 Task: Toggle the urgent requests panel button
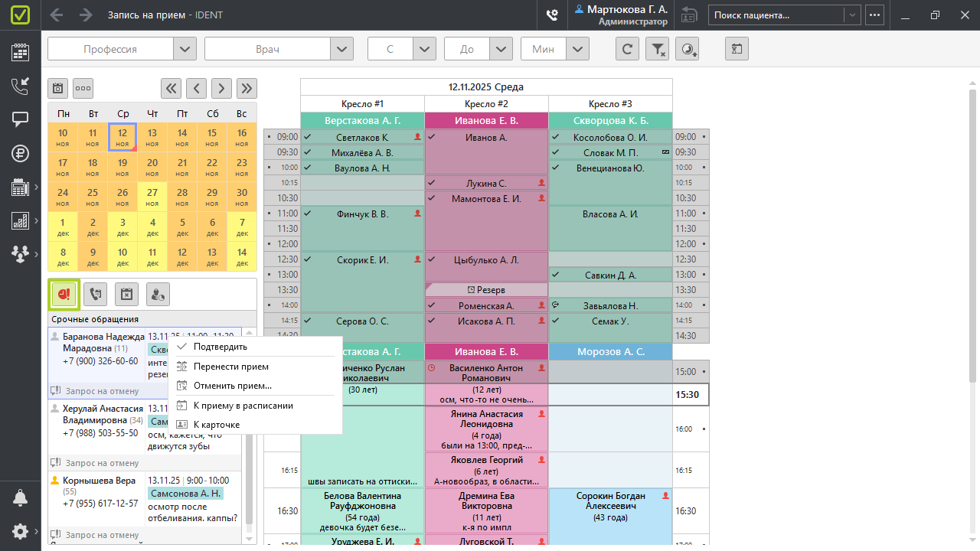tap(64, 293)
